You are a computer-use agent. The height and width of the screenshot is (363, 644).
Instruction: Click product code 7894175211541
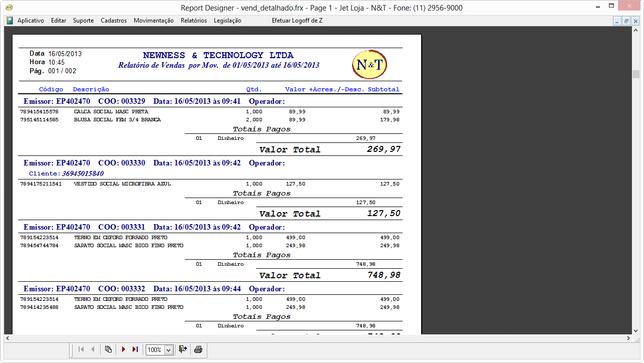(41, 184)
